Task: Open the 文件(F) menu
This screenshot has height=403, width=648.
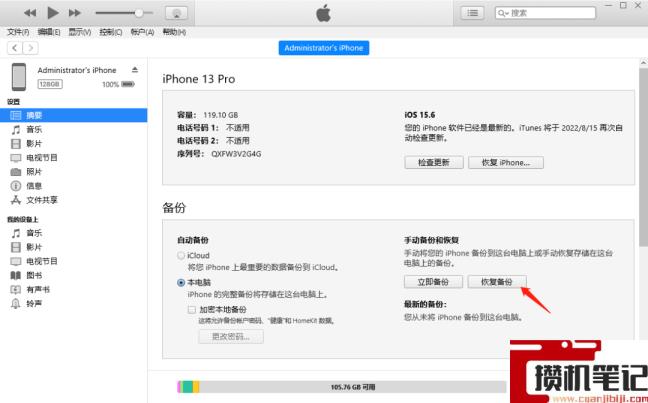Action: pyautogui.click(x=18, y=32)
